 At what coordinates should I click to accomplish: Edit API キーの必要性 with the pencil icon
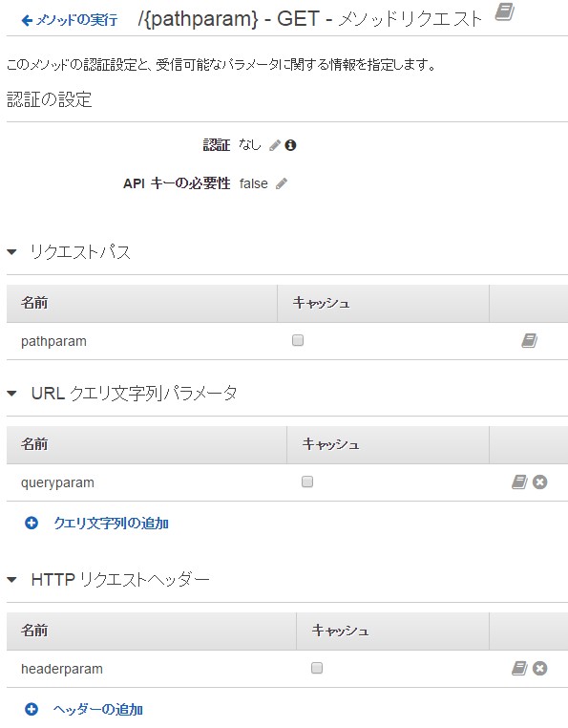(x=282, y=183)
